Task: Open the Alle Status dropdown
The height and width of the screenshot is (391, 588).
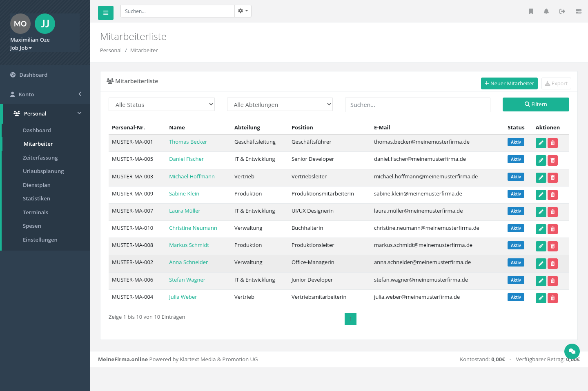Action: coord(162,104)
